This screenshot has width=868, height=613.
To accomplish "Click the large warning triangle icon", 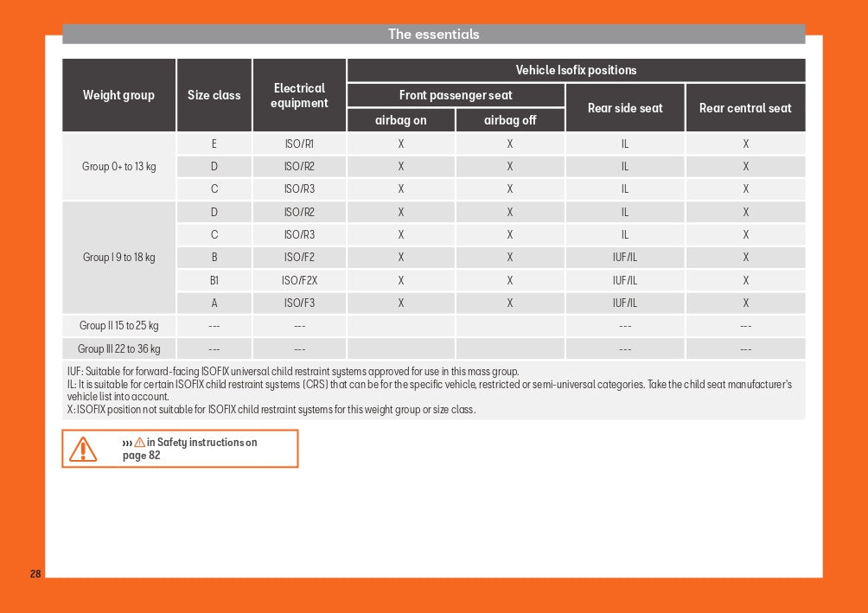I will pos(84,449).
